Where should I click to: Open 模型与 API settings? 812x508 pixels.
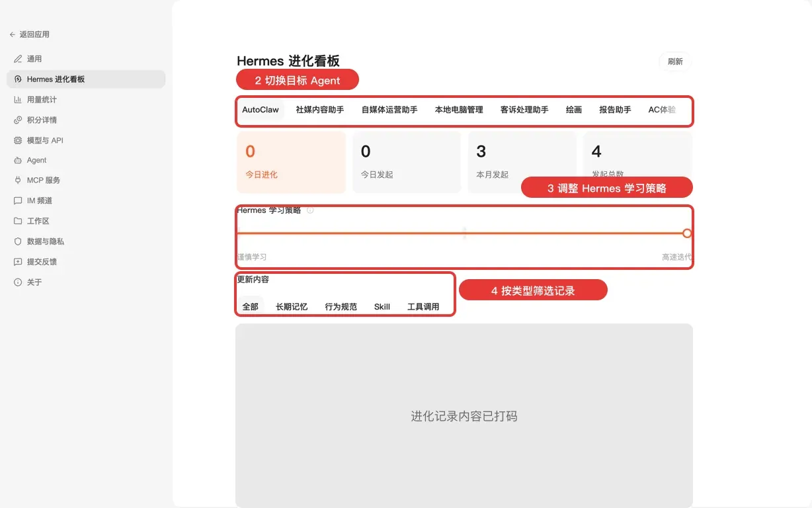[x=86, y=140]
